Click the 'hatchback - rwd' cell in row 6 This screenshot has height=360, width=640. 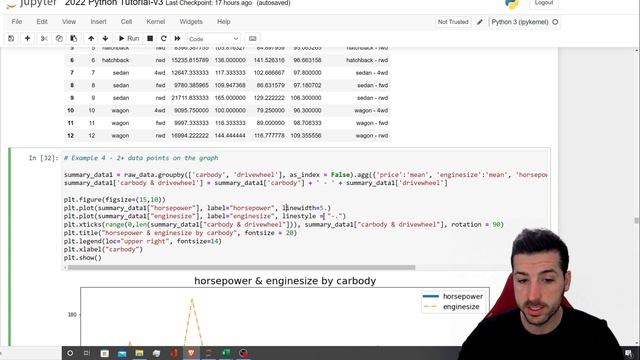(367, 60)
